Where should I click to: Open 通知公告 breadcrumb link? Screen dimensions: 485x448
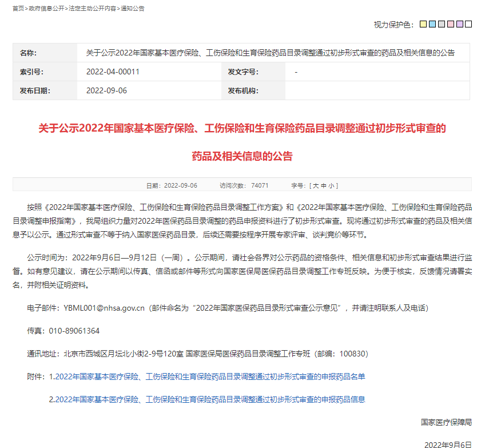[132, 9]
